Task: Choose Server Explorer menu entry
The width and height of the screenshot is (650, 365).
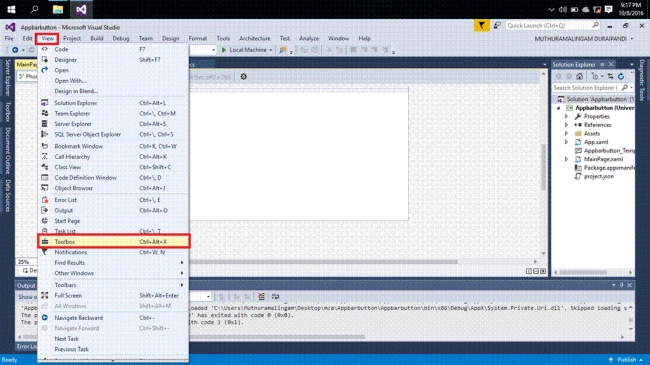Action: (x=114, y=124)
